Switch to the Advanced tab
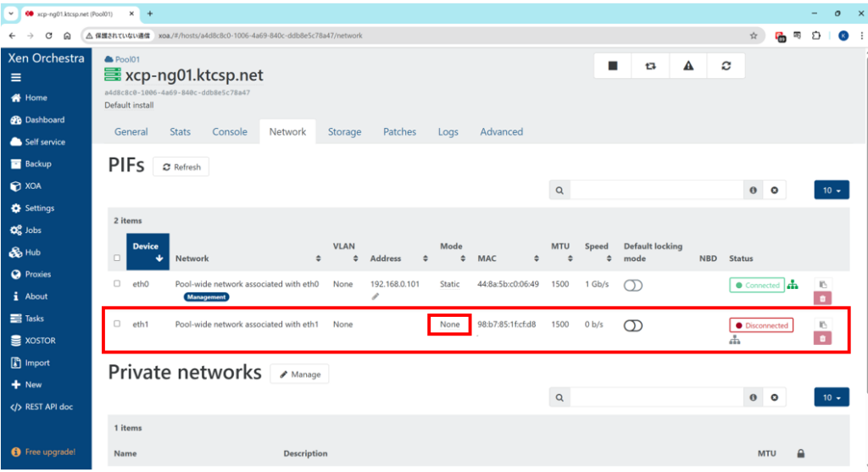This screenshot has width=868, height=472. 501,132
